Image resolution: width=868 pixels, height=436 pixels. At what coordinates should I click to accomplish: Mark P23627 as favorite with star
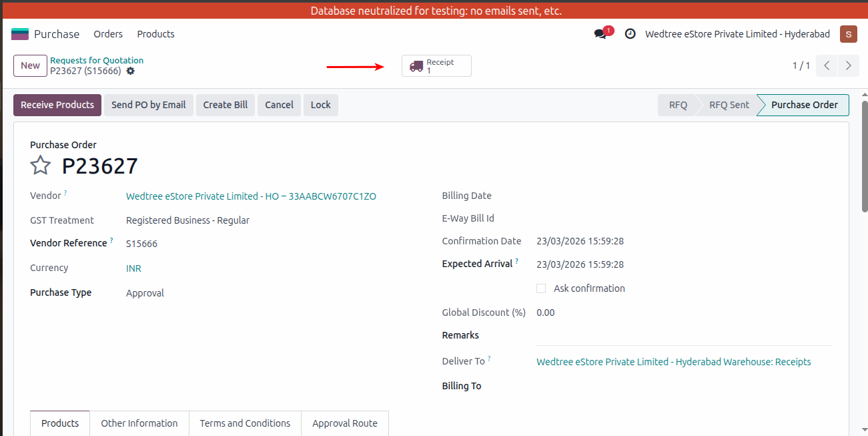pyautogui.click(x=41, y=166)
